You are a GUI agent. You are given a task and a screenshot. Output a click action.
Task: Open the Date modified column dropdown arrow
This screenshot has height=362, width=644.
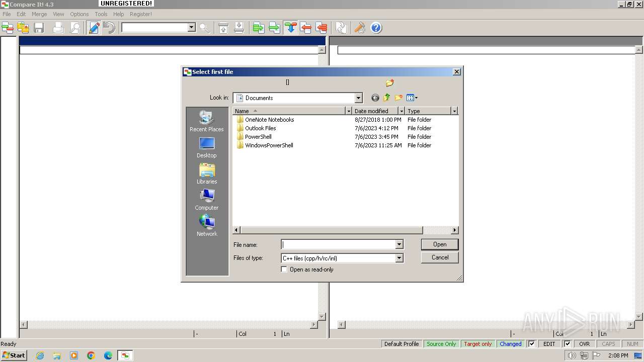point(401,111)
